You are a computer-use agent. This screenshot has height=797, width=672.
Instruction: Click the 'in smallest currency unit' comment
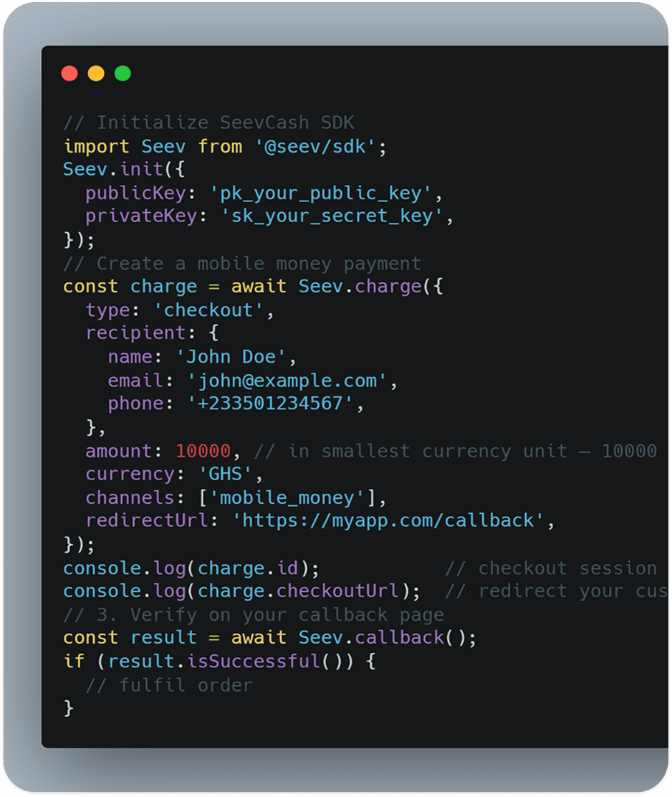point(411,452)
